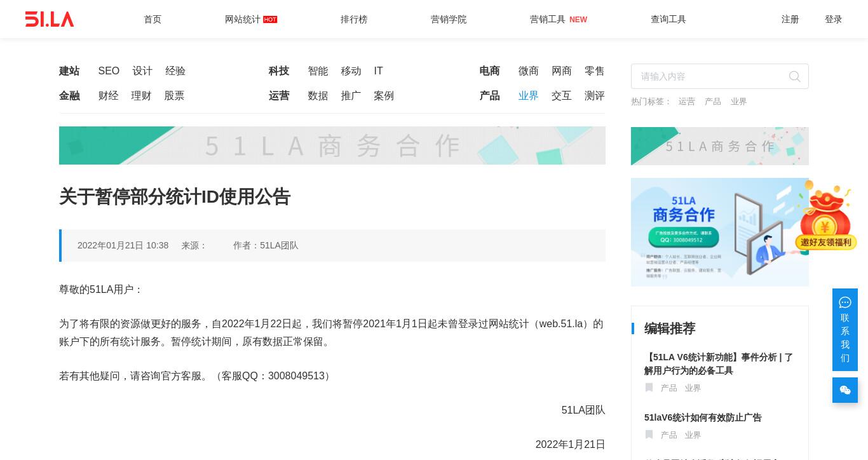The image size is (868, 460).
Task: Click the publish date 2022年01月21日 10:38
Action: coord(123,245)
